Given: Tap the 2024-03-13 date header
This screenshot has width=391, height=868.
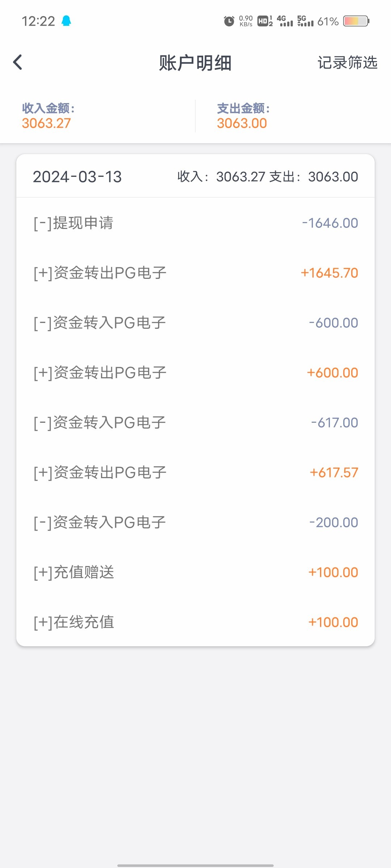Looking at the screenshot, I should click(x=77, y=177).
